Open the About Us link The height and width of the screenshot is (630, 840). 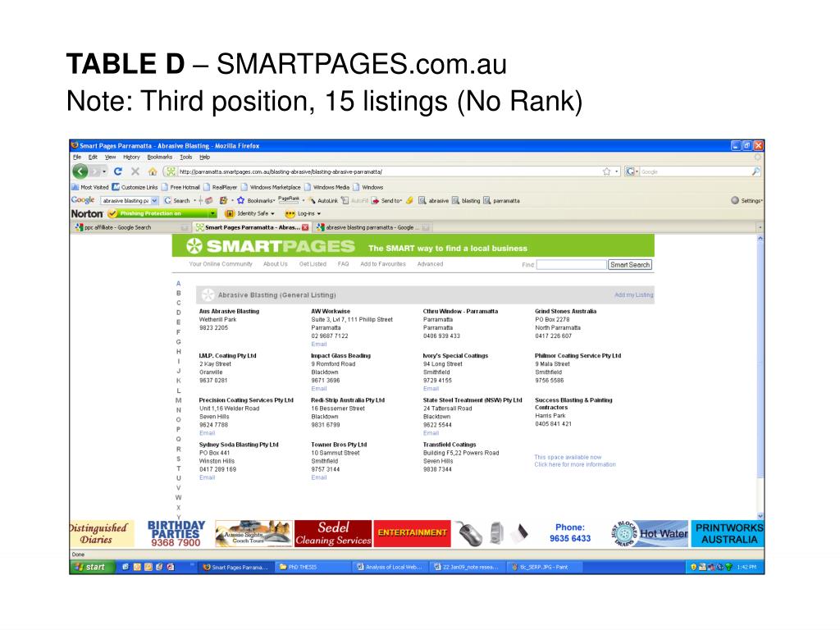(276, 264)
